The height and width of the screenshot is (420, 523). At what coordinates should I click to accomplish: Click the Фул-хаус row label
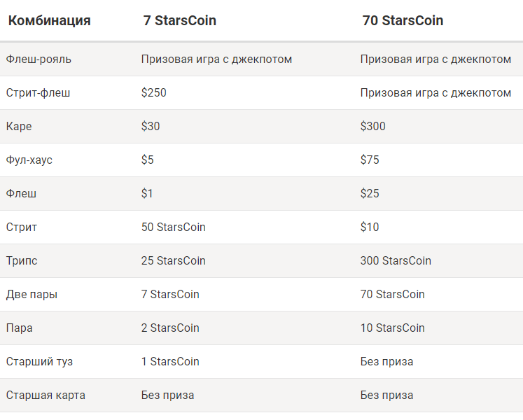point(29,160)
